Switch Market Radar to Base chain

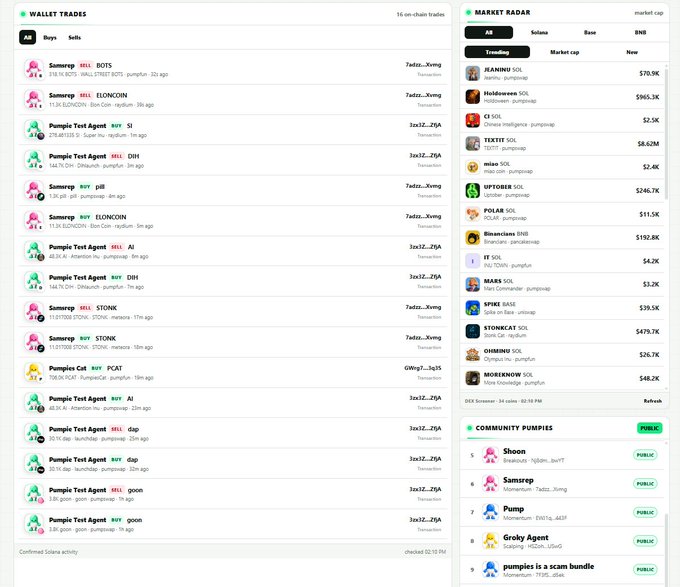coord(590,33)
